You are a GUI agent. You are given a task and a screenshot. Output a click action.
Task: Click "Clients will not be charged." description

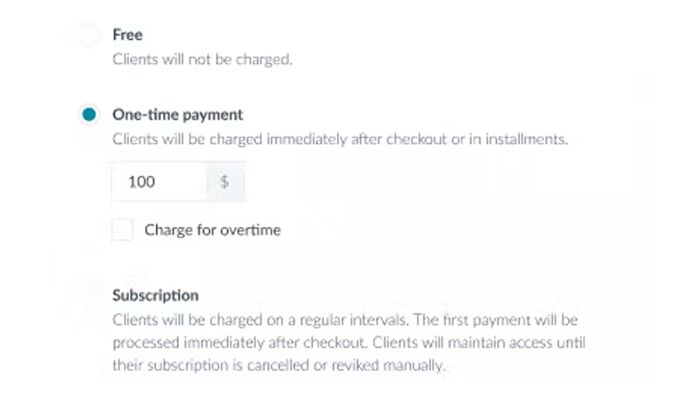click(x=202, y=59)
